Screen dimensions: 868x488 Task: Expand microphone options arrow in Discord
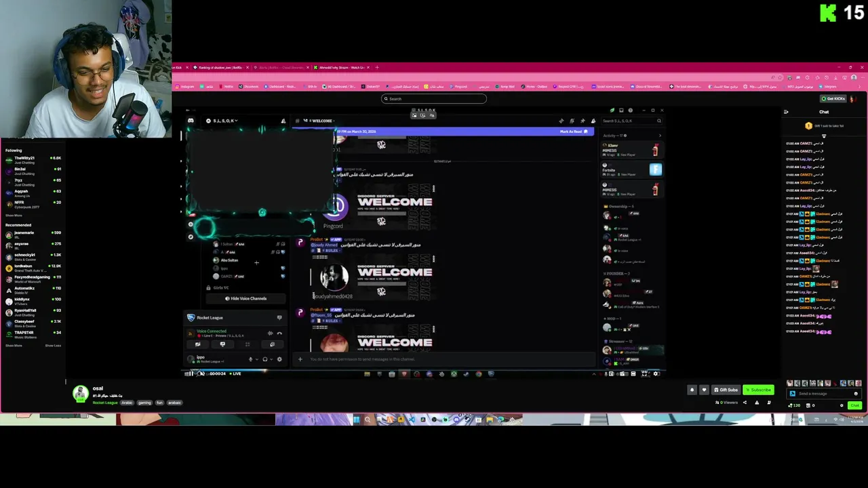pyautogui.click(x=256, y=359)
